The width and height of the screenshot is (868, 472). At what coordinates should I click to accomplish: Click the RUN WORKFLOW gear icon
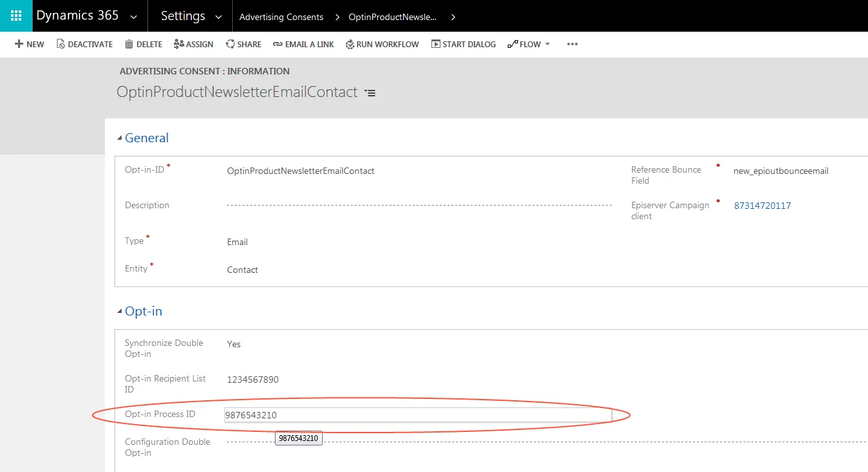click(350, 44)
